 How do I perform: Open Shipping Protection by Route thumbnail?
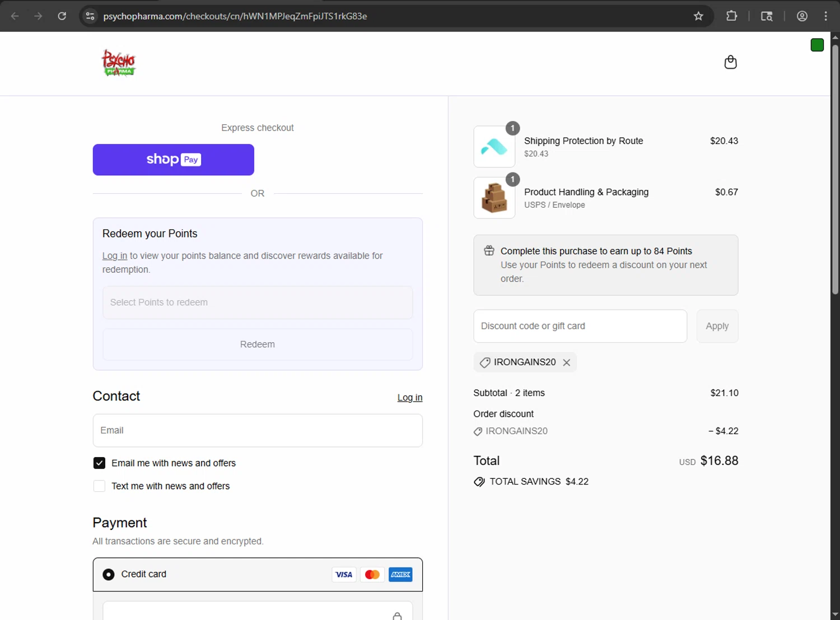pos(494,147)
